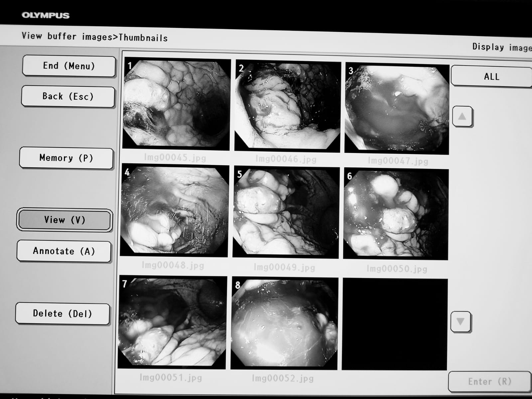This screenshot has width=532, height=399.
Task: Pick thumbnail 5 Img00049.jpg
Action: click(286, 212)
